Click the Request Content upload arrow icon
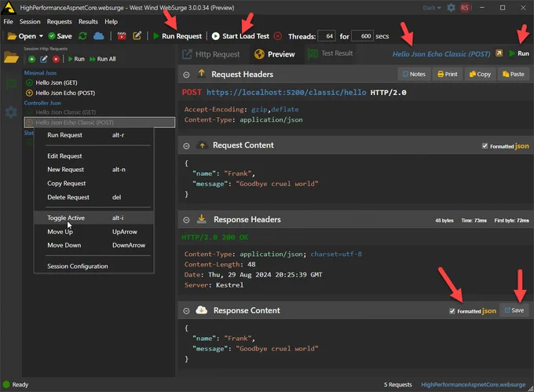The width and height of the screenshot is (534, 392). coord(202,145)
